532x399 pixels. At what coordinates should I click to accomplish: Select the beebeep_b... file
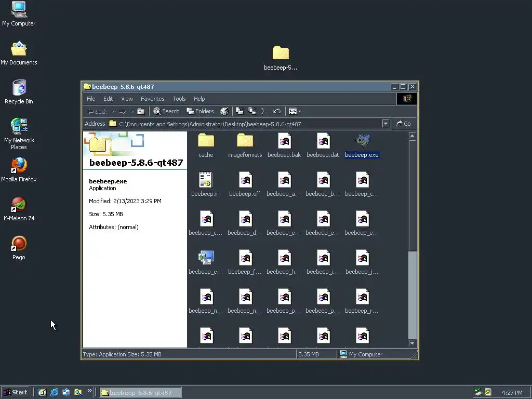[x=323, y=184]
